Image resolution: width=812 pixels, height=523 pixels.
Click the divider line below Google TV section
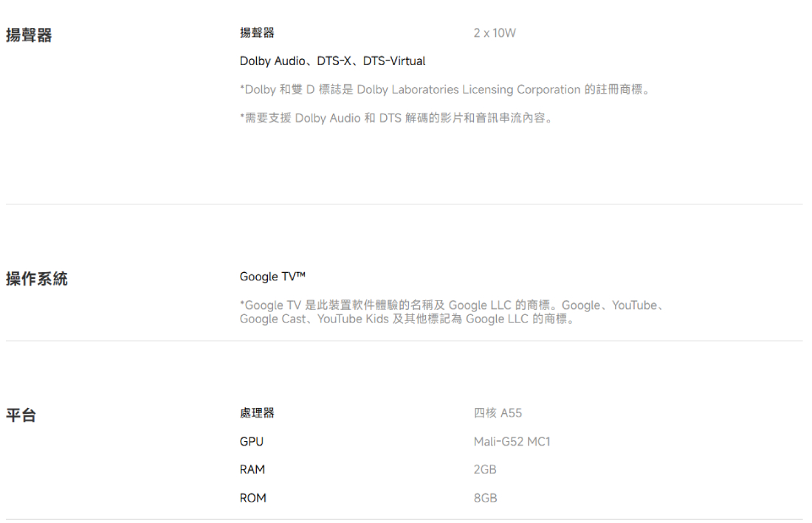tap(404, 340)
